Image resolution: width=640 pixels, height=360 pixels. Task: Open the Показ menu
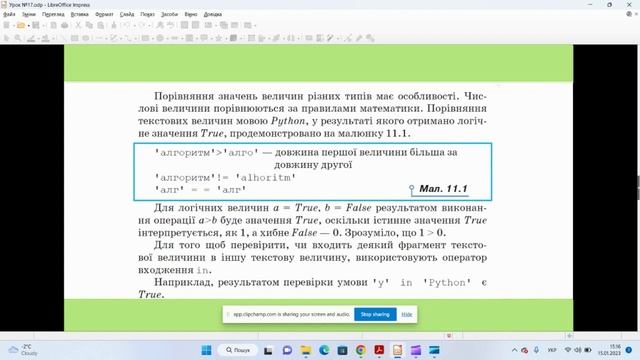(x=147, y=14)
